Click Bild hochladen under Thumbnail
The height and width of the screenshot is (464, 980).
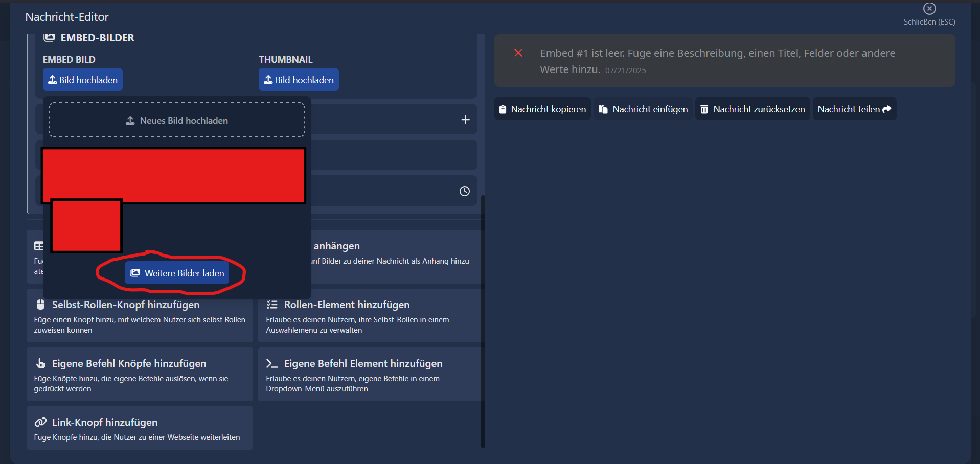point(299,80)
